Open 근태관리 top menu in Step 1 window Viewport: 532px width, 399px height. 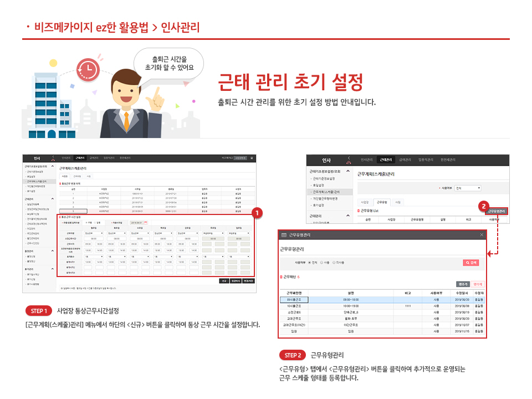coord(80,158)
